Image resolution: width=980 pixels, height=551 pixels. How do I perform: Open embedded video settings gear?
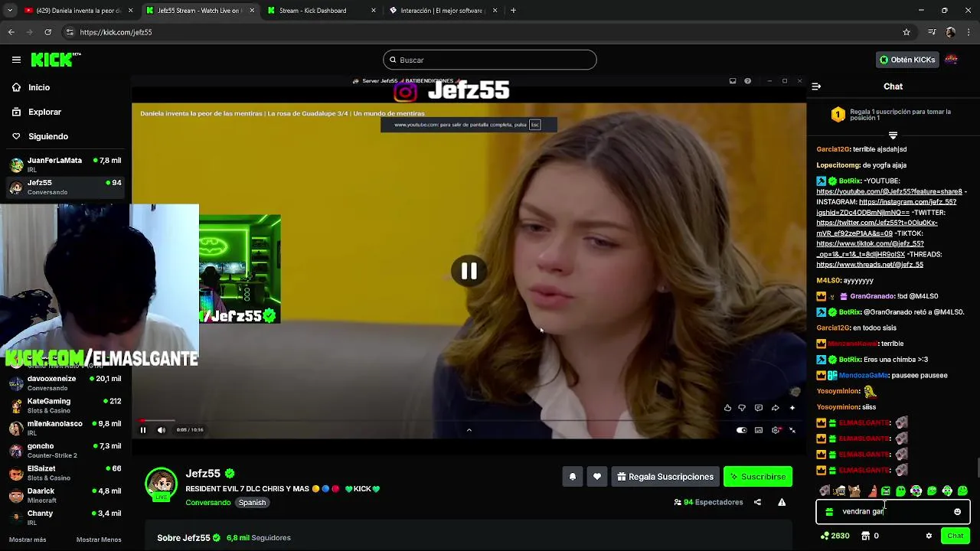click(x=776, y=430)
